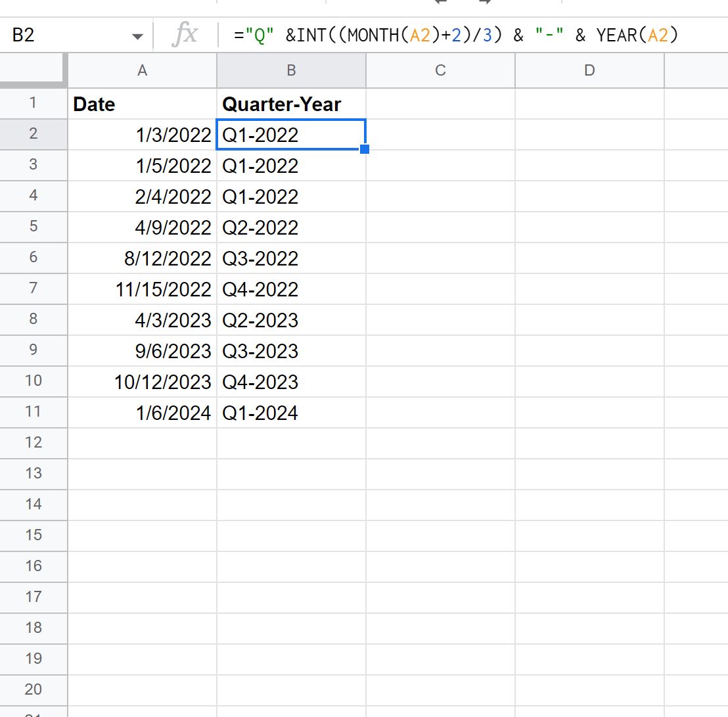Select the cell with 10/12/2023
728x717 pixels.
point(142,382)
